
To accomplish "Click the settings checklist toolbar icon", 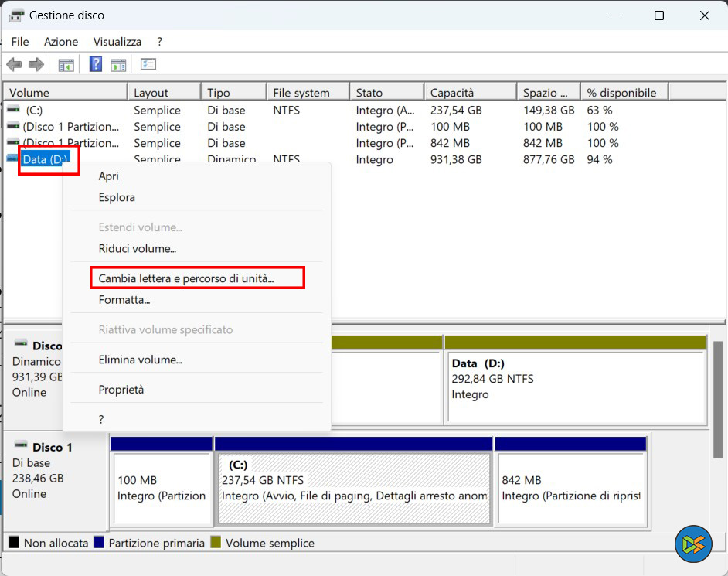I will (x=148, y=64).
